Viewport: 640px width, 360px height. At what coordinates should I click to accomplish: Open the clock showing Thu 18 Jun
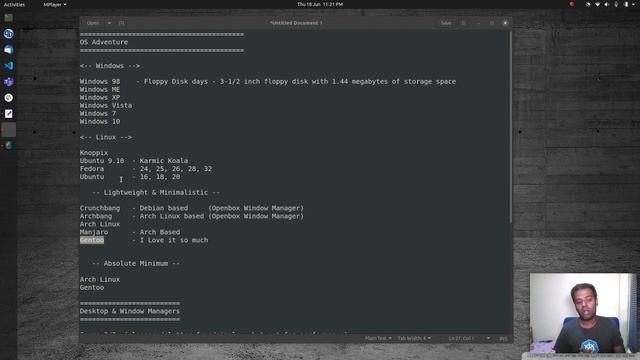(320, 4)
